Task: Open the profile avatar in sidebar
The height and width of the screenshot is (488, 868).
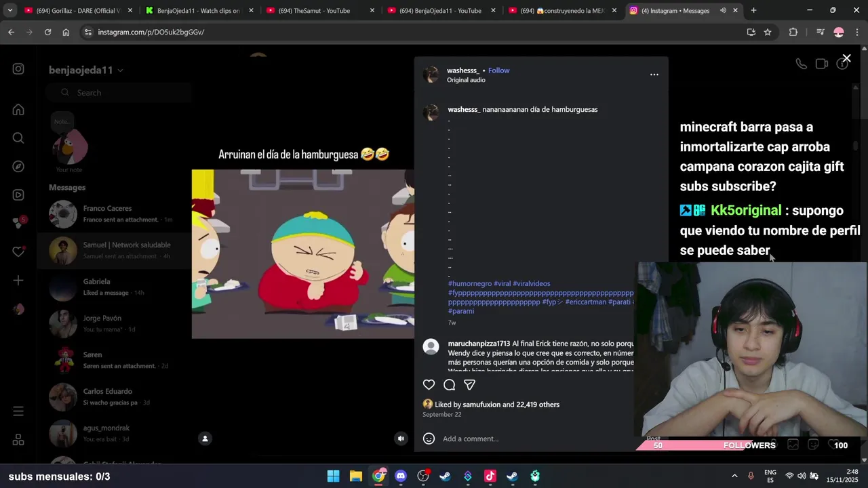Action: tap(18, 309)
